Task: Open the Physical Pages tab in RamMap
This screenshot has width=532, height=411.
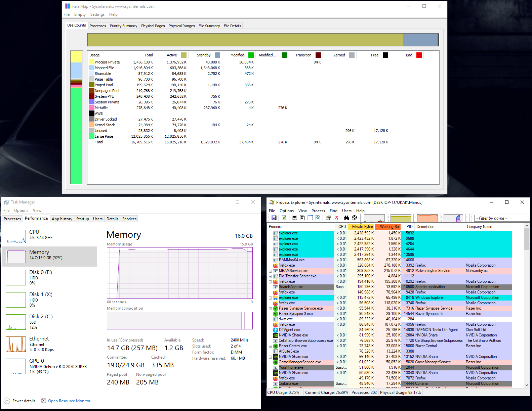Action: [x=153, y=26]
